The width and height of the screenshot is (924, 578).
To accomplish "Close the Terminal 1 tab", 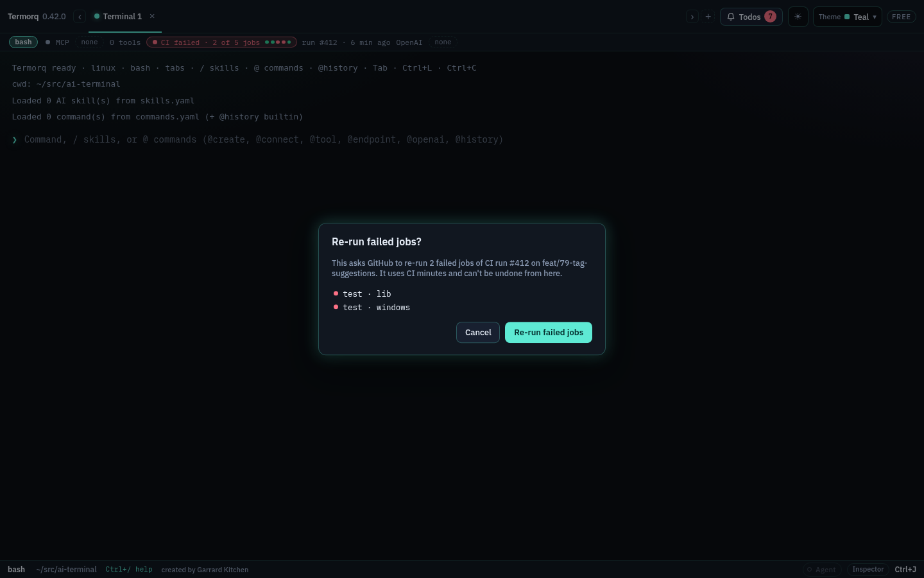I will coord(152,16).
